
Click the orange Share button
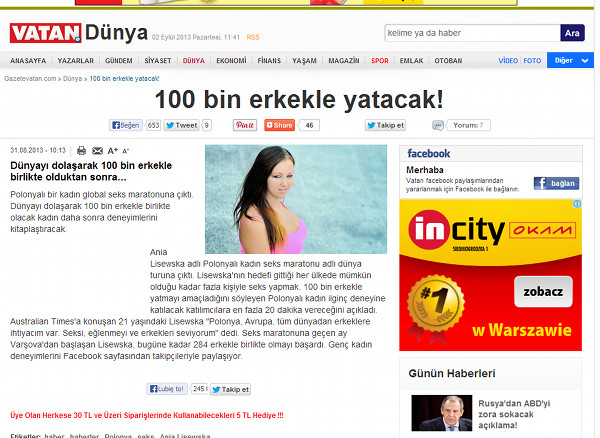point(279,125)
